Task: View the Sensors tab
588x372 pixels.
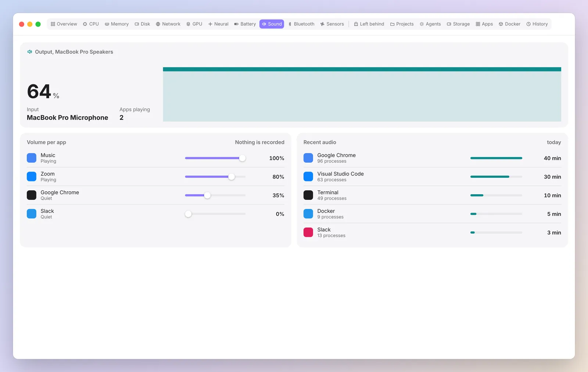Action: [332, 24]
